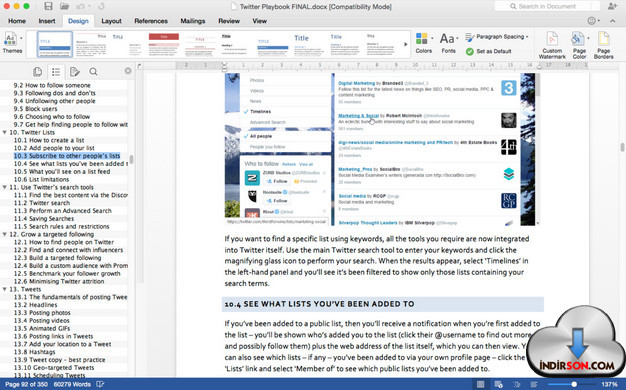Open the Insert tab

coord(47,21)
